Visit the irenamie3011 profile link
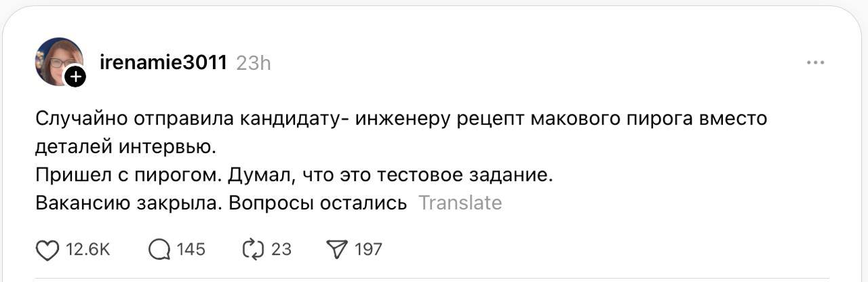Viewport: 868px width, 282px height. coord(163,63)
